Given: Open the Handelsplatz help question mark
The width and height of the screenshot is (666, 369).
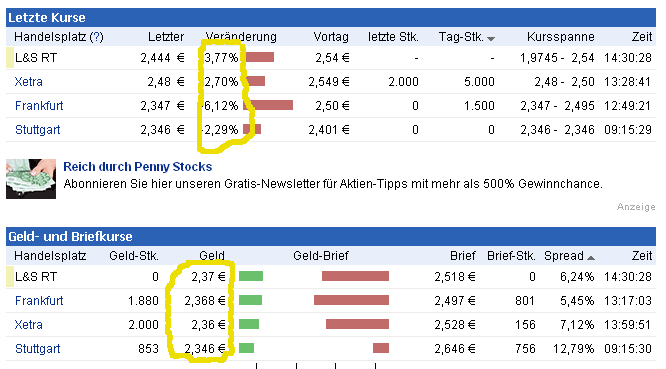Looking at the screenshot, I should point(96,37).
